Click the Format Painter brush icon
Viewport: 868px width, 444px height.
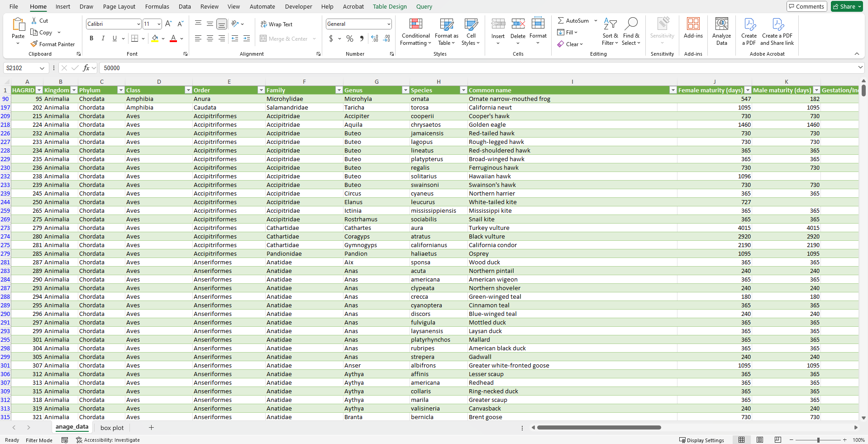coord(34,44)
